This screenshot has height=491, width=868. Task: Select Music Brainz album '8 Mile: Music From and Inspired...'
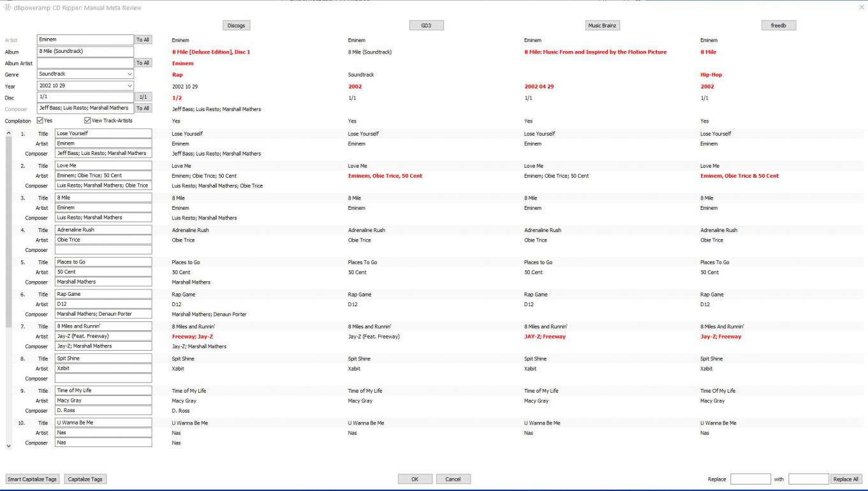coord(596,52)
